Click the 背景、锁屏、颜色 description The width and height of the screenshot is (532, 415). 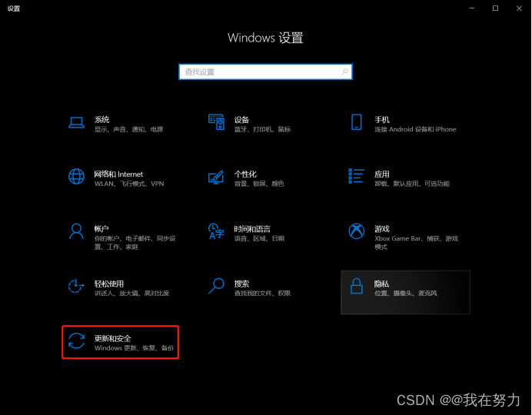coord(259,184)
